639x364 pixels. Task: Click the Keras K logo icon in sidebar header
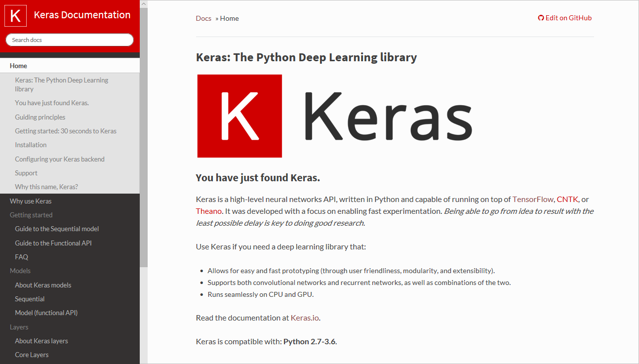15,15
